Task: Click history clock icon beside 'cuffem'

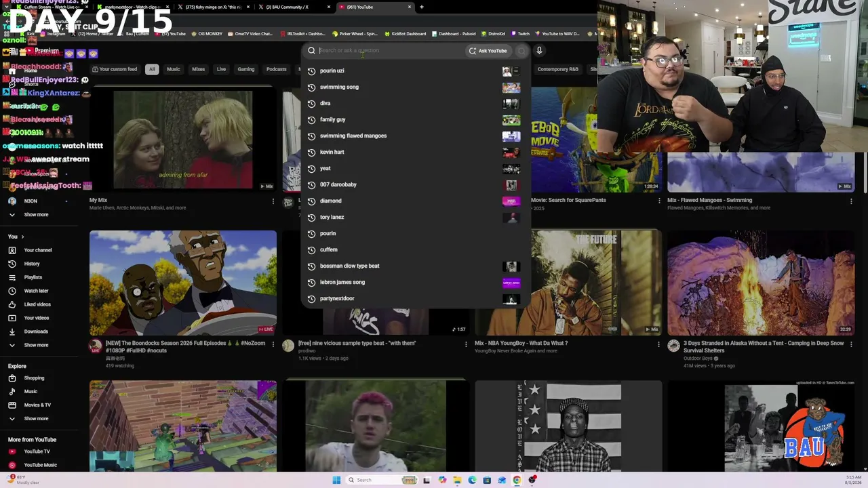Action: click(311, 249)
